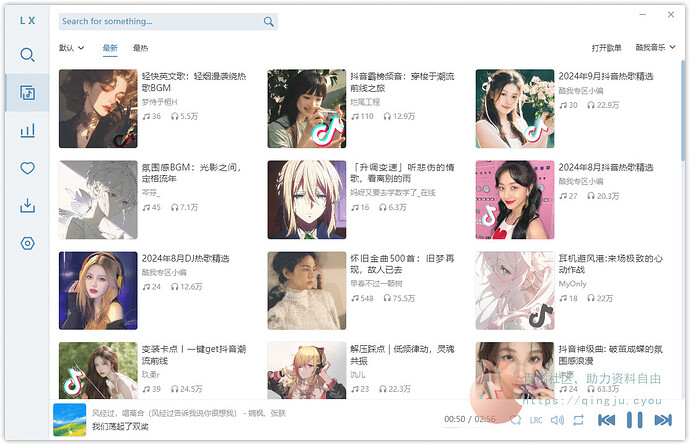Skip to the next track
The width and height of the screenshot is (690, 444).
(x=662, y=420)
